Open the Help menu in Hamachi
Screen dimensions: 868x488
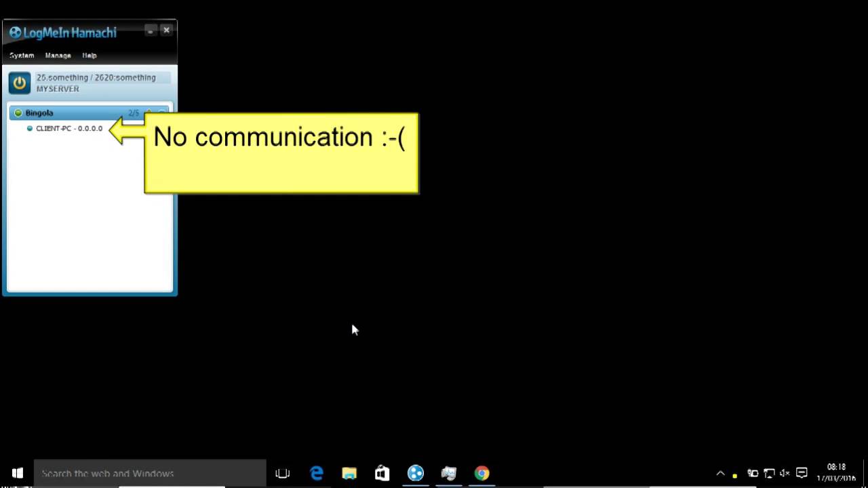[90, 56]
